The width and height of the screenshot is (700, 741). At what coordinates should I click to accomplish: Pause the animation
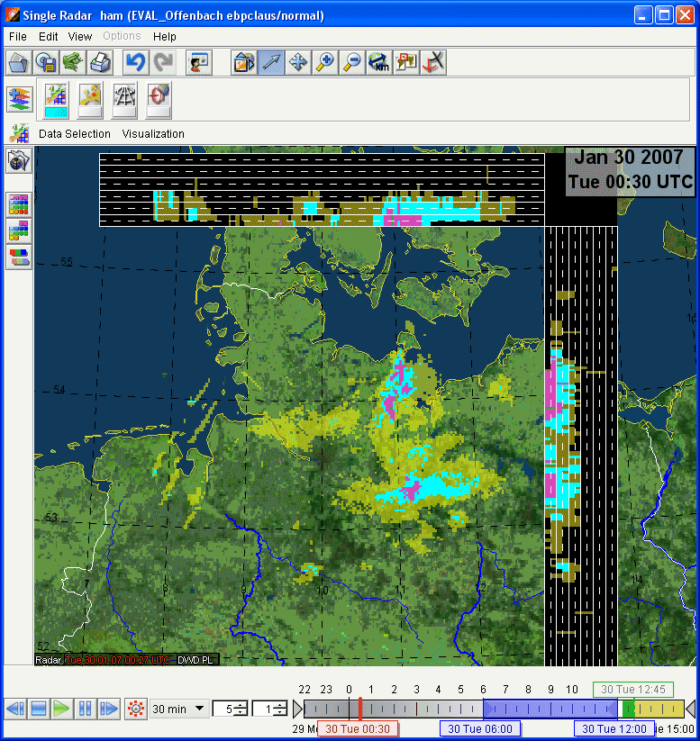[85, 709]
